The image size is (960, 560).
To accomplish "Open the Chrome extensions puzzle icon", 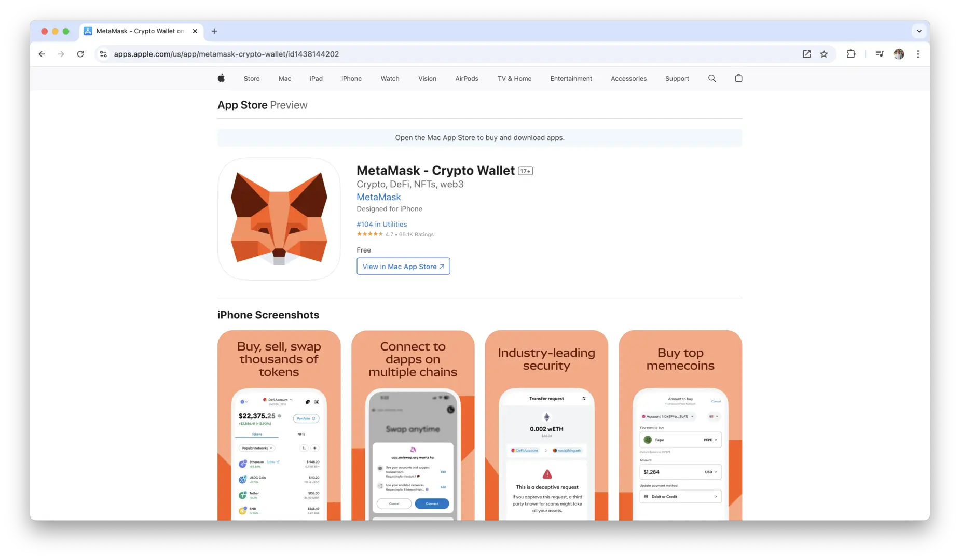I will [x=851, y=54].
